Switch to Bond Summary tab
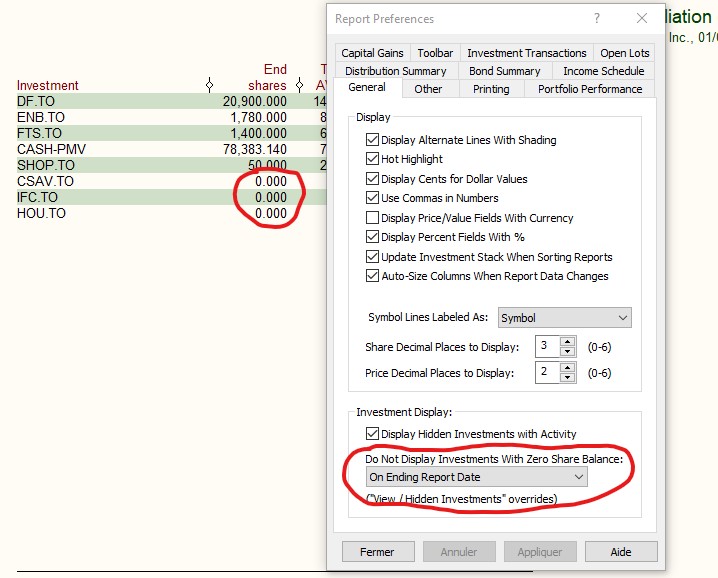Screen dimensions: 718x578 click(x=505, y=71)
